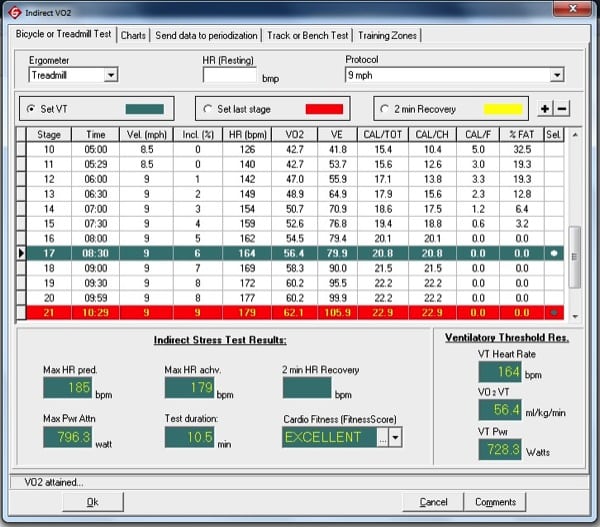Click the CAL/F column header

[478, 135]
